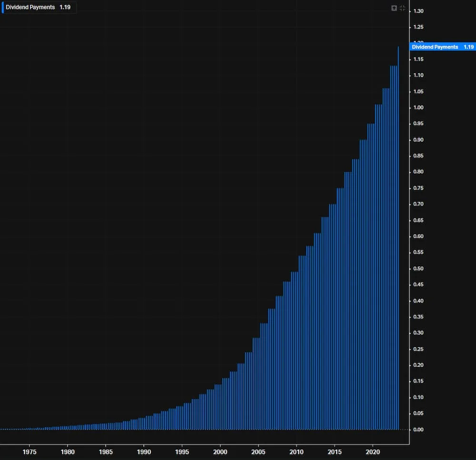Click the 0.75 price scale label
The image size is (476, 460).
click(418, 188)
